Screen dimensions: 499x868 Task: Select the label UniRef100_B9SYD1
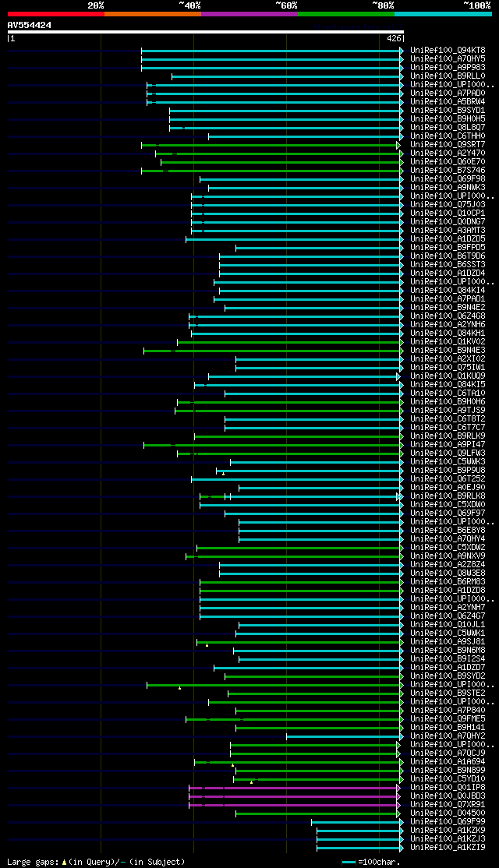448,110
